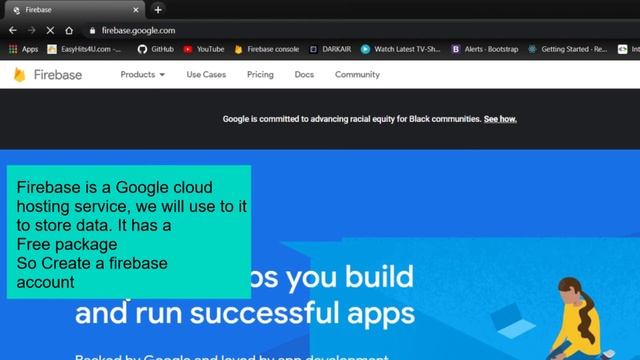Select the Firebase browser tab
Screen dimensions: 640x360
tap(74, 10)
